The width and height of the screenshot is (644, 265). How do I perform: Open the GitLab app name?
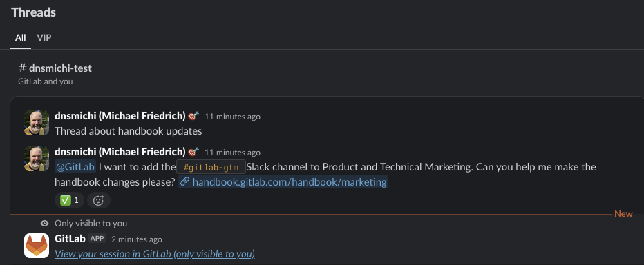pyautogui.click(x=70, y=238)
